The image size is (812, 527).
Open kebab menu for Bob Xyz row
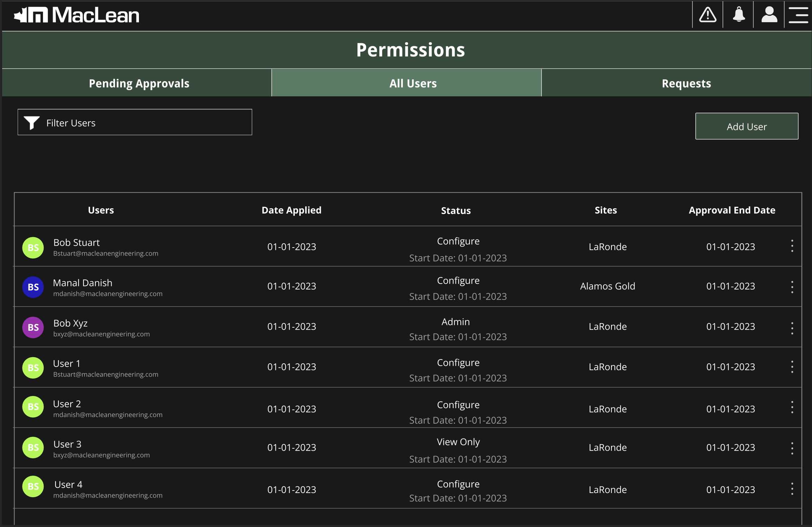[792, 328]
